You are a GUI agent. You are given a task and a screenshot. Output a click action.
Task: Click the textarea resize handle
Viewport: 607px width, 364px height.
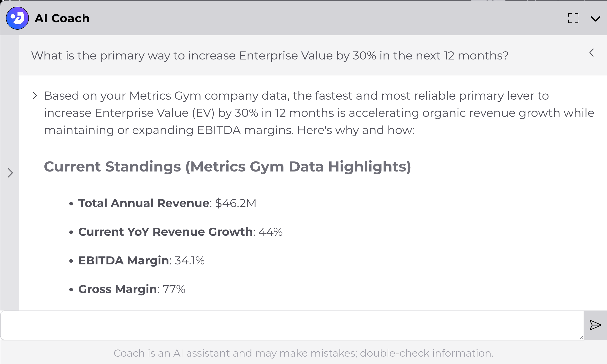pyautogui.click(x=581, y=337)
